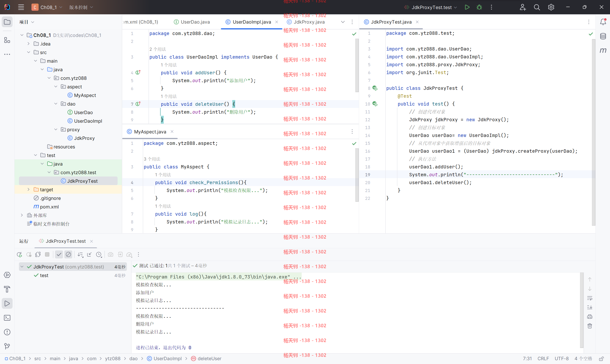Open the Database tool window
The height and width of the screenshot is (364, 610).
point(603,36)
